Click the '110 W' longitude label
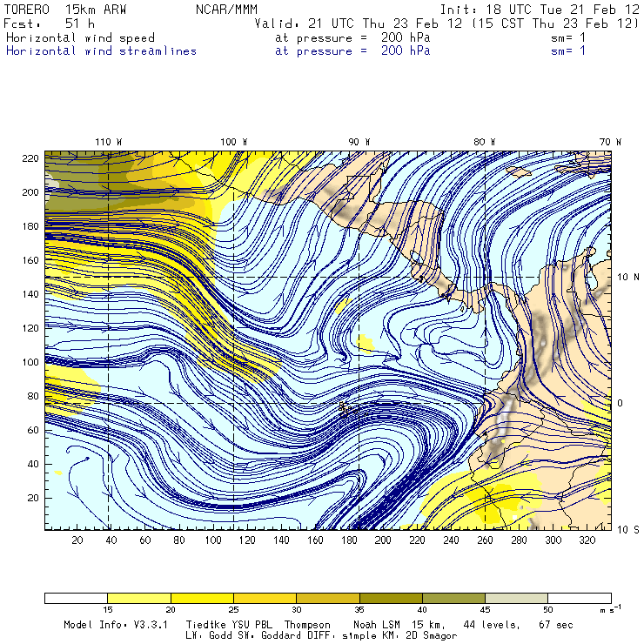 tap(109, 142)
